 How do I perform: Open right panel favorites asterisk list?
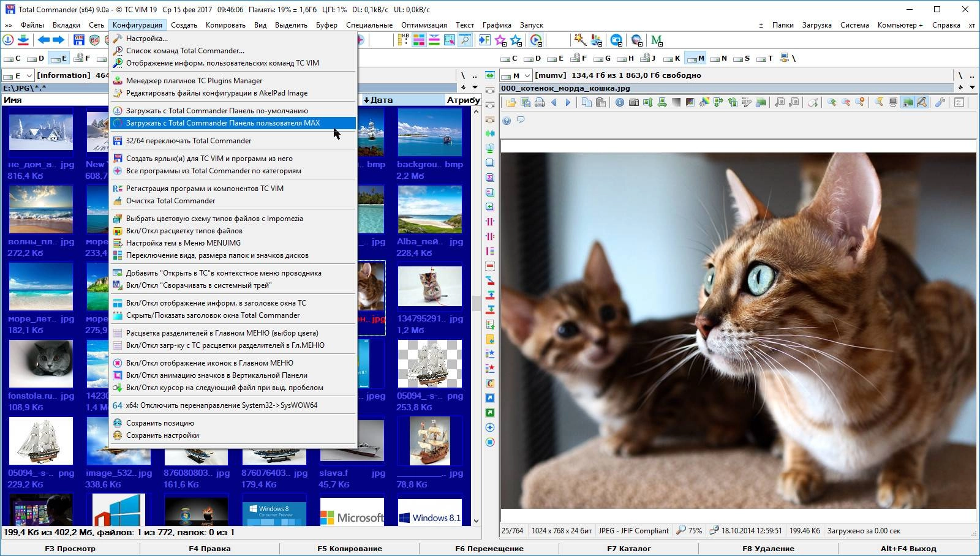(961, 88)
